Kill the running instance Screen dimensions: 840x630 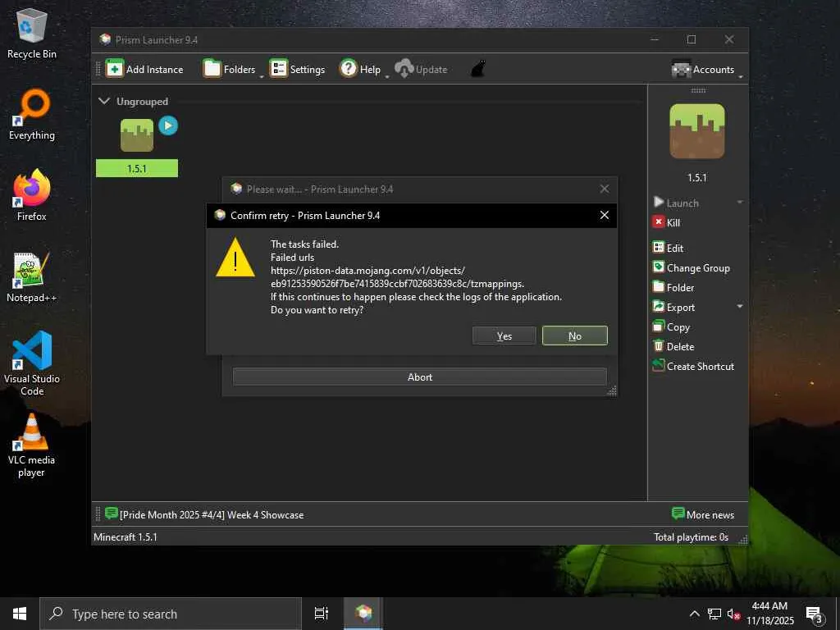tap(666, 223)
